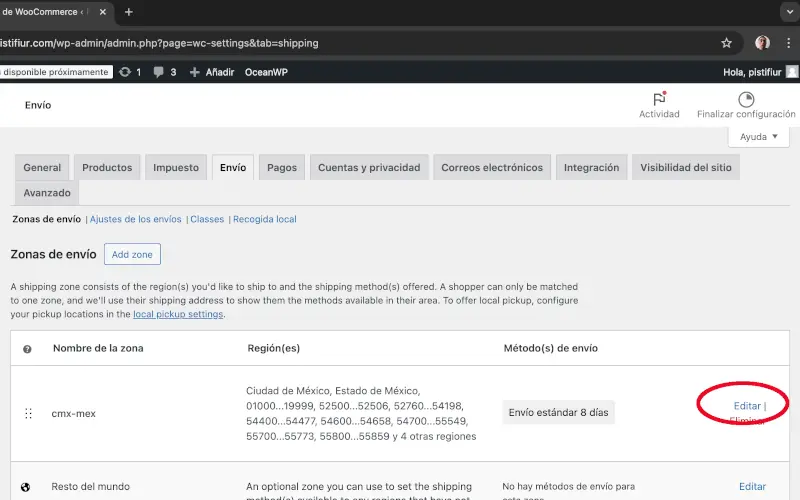Select the Envío settings tab
Screen dimensions: 800x500
[x=233, y=167]
